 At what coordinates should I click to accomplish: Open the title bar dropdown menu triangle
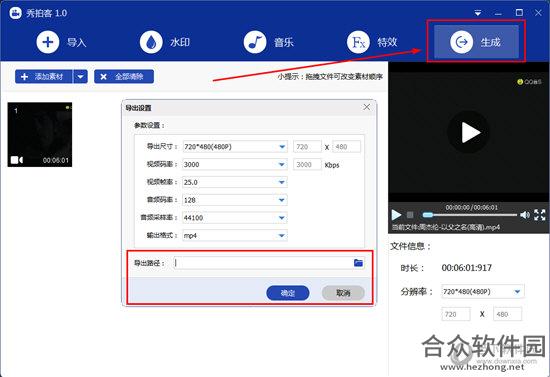477,13
